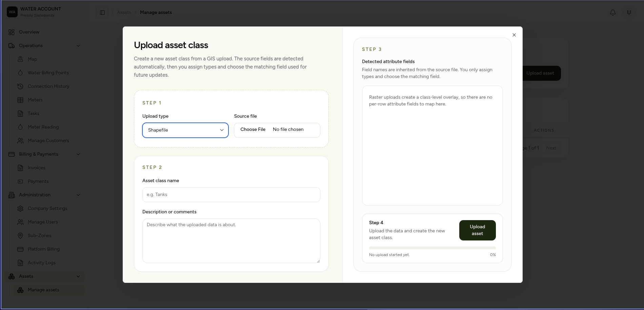The image size is (644, 310).
Task: Click 'Pressly Sialwaambi' account name
Action: [x=37, y=15]
